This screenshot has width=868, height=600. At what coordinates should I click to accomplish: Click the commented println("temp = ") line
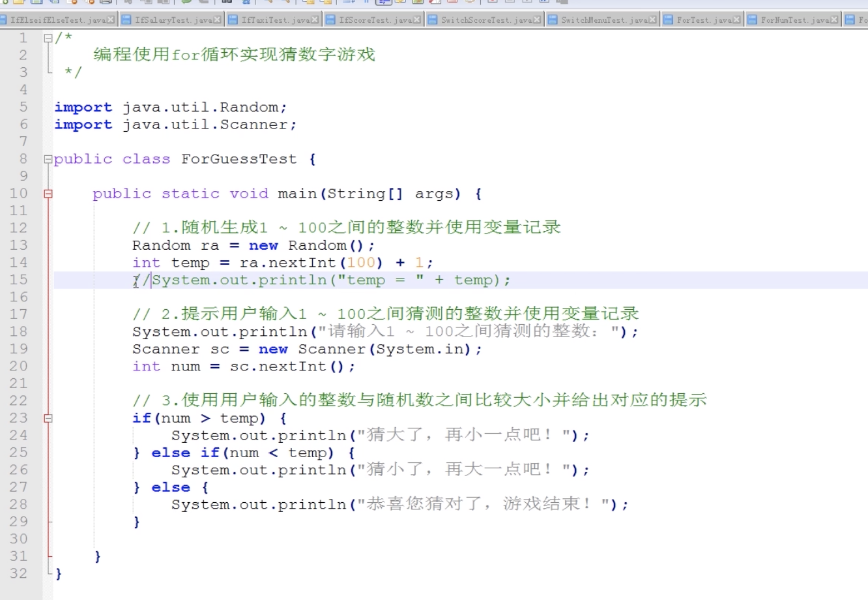coord(322,280)
